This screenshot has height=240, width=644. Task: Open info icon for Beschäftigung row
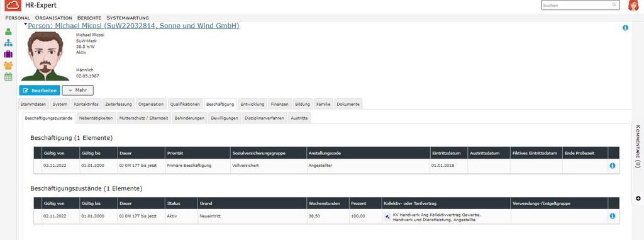pyautogui.click(x=613, y=166)
